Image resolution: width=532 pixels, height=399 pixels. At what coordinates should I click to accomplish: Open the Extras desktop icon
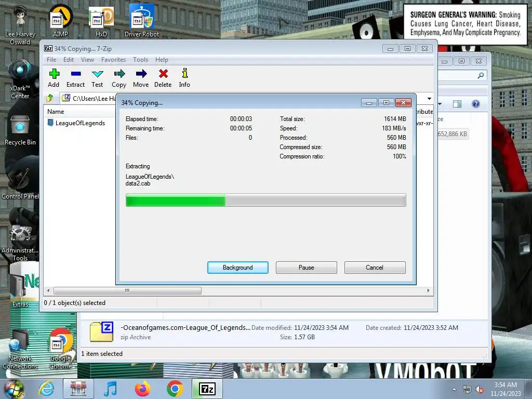point(20,289)
